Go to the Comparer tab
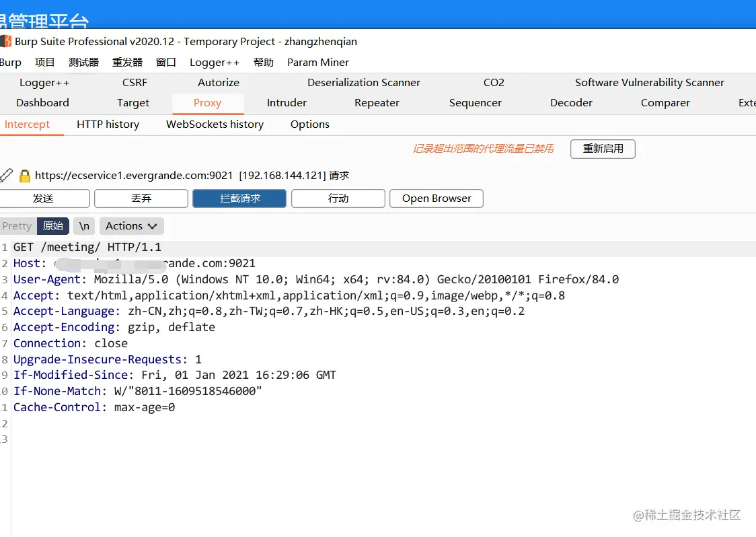Screen dimensions: 756x537 pyautogui.click(x=665, y=103)
